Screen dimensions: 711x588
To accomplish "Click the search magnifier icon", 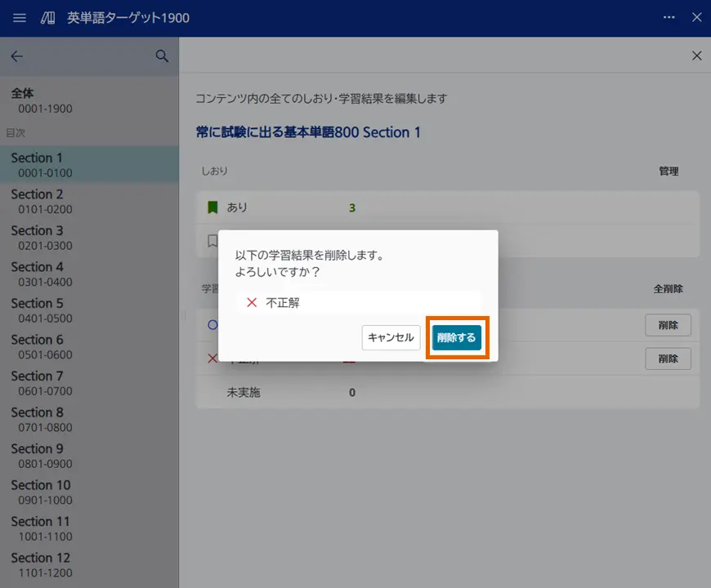I will pos(161,56).
